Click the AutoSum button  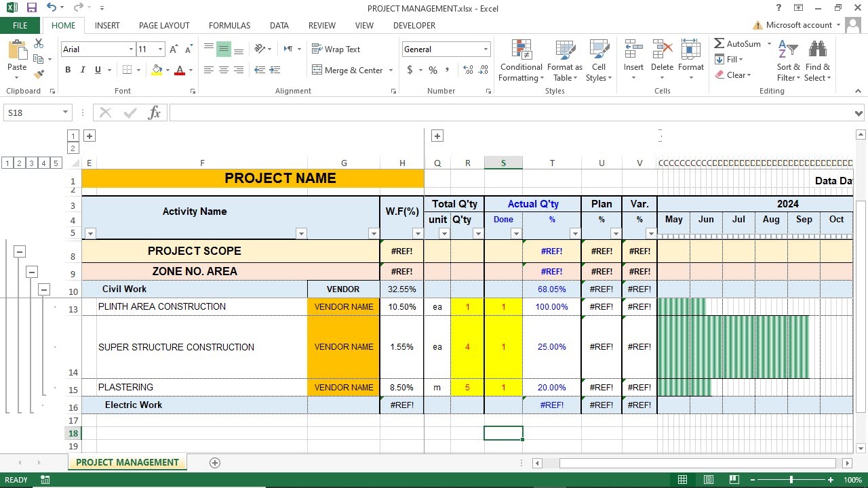pyautogui.click(x=738, y=43)
